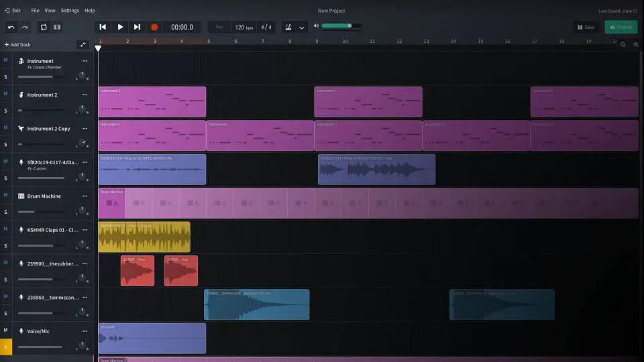This screenshot has height=362, width=644.
Task: Select the Voice/Mic audio clip
Action: point(152,338)
